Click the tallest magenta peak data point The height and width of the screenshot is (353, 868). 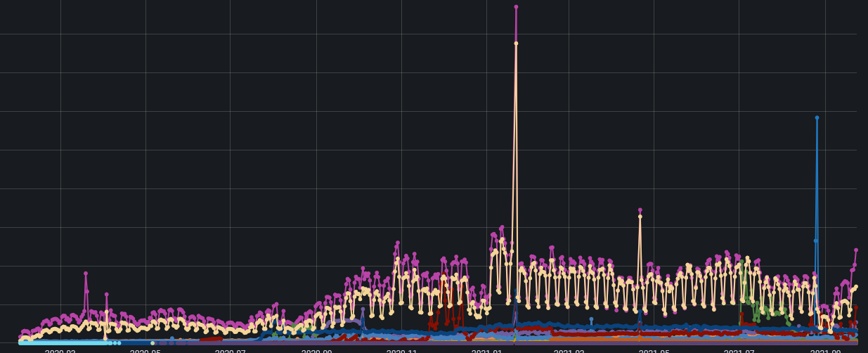pos(516,7)
